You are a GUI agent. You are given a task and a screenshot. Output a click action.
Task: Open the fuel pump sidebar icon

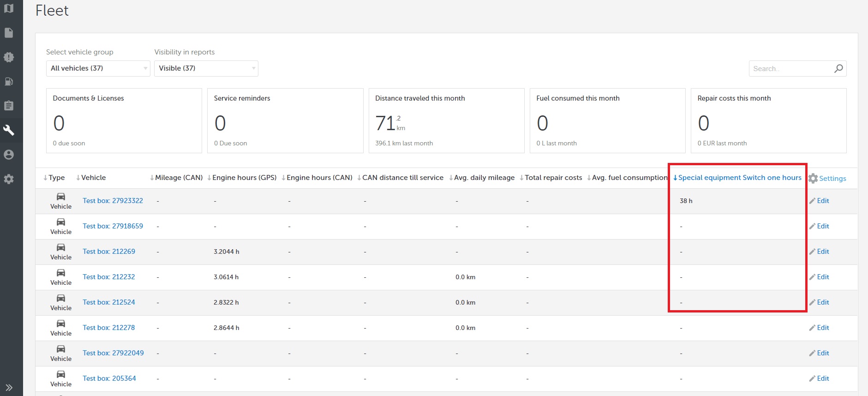9,82
